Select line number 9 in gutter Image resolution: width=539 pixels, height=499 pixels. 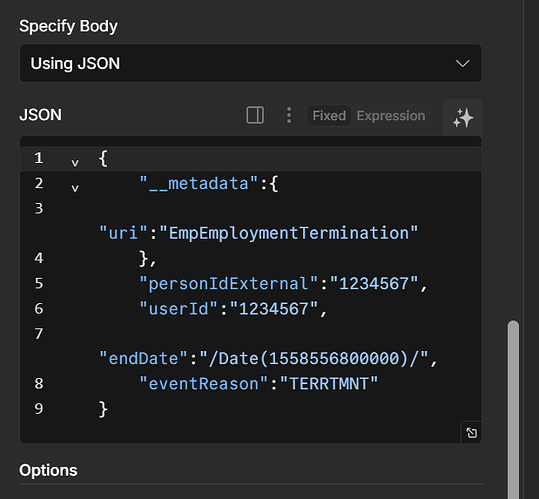[x=39, y=409]
